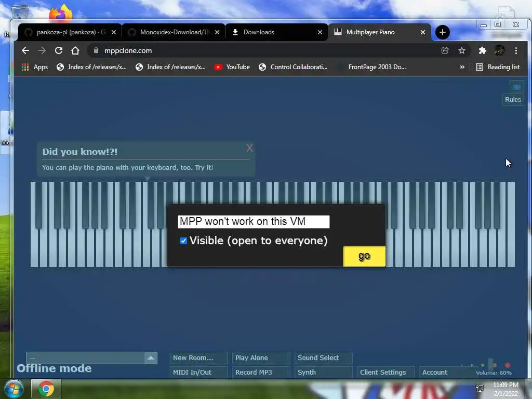532x399 pixels.
Task: Open Sound Select
Action: point(323,357)
